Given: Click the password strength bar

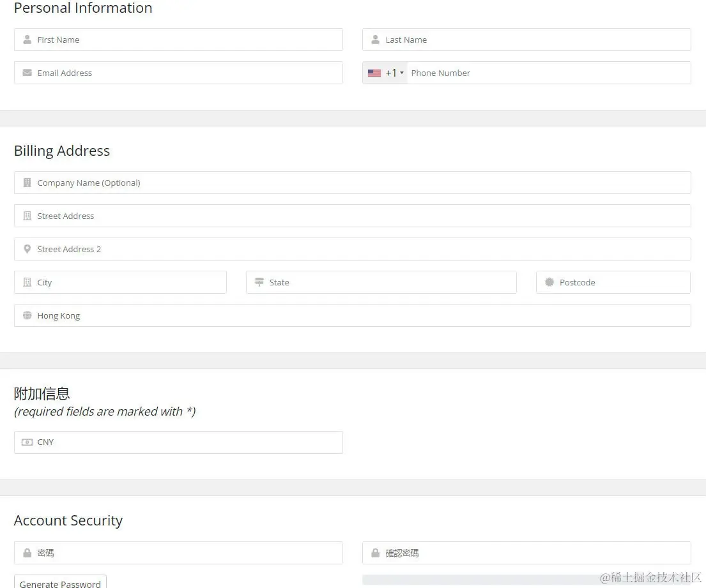Looking at the screenshot, I should [479, 580].
